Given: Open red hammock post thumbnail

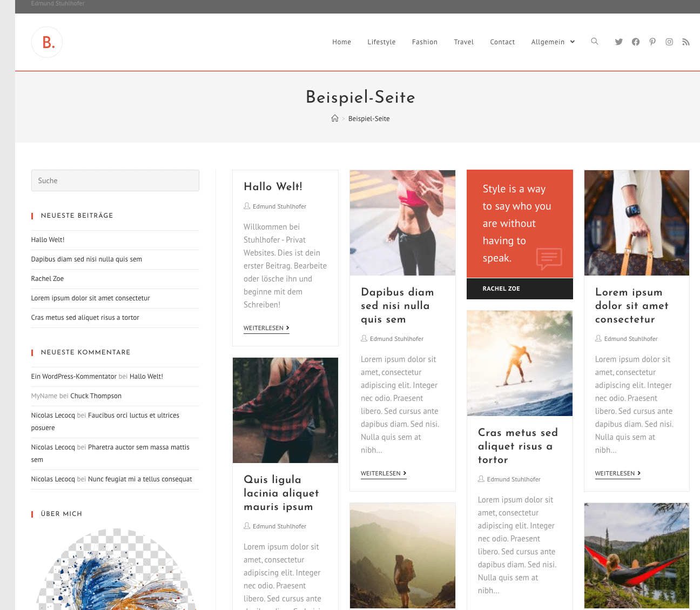Looking at the screenshot, I should point(637,556).
